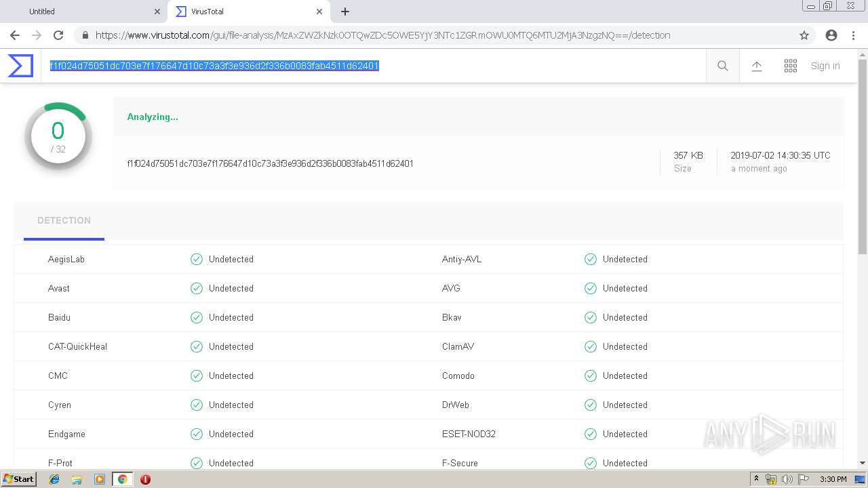The width and height of the screenshot is (868, 488).
Task: Click the 357 KB size value
Action: pos(688,155)
